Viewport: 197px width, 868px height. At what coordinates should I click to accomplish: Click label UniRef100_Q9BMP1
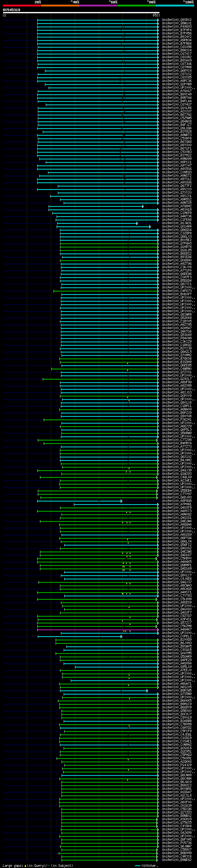point(177,565)
